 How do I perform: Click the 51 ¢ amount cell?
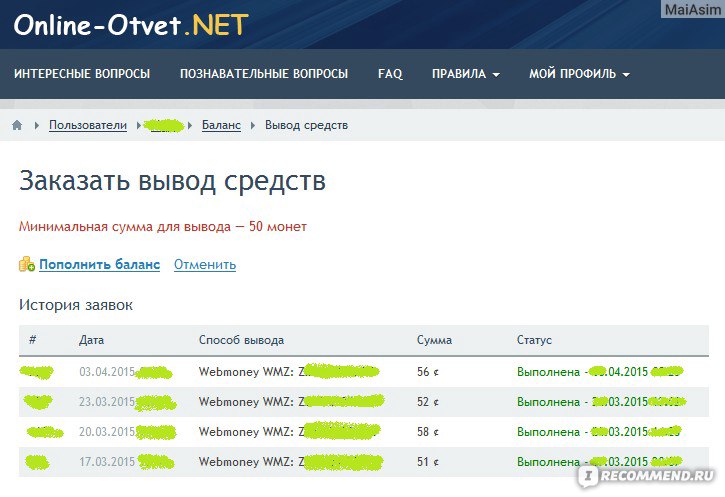coord(428,462)
